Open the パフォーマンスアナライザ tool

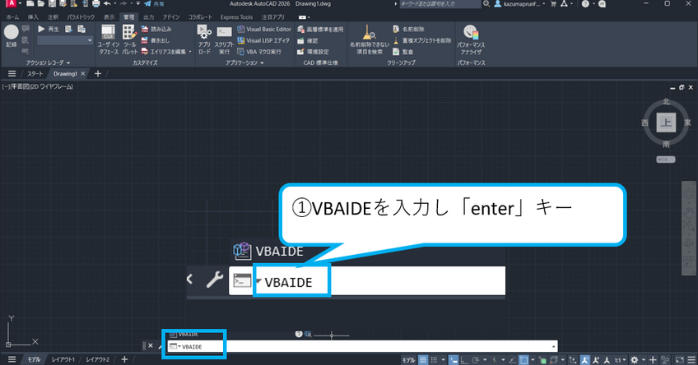[x=471, y=39]
